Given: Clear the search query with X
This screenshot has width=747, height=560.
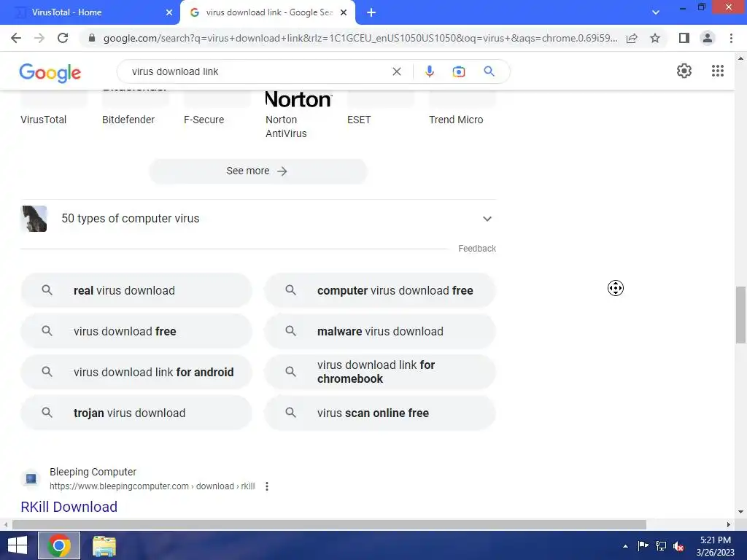Looking at the screenshot, I should pos(396,71).
